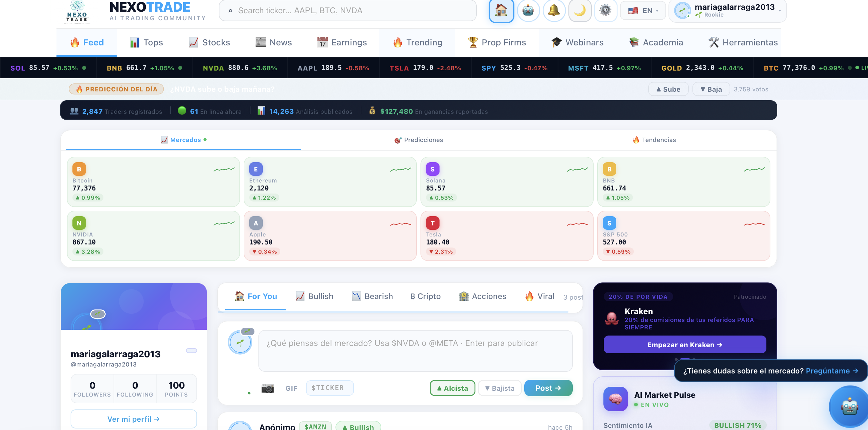Toggle Bajista sentiment for post
868x430 pixels.
[499, 388]
